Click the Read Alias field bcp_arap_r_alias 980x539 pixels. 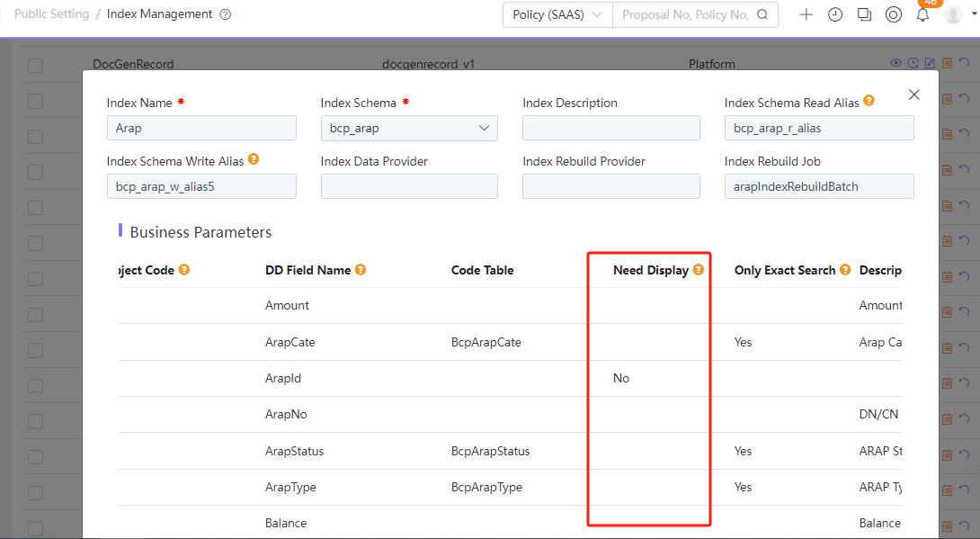coord(819,128)
